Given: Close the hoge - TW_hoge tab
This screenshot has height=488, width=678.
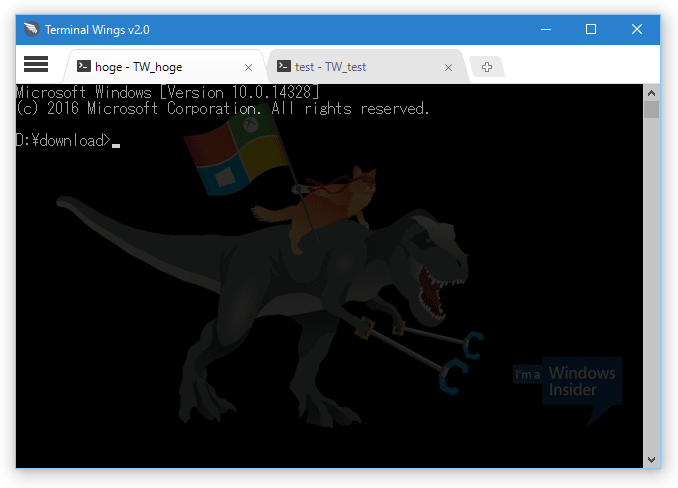Looking at the screenshot, I should [248, 67].
